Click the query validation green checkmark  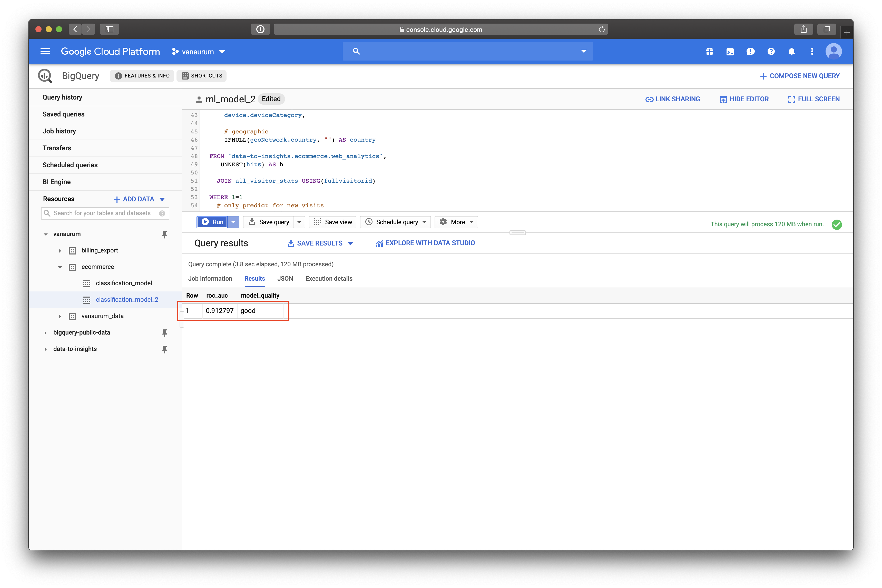tap(837, 224)
